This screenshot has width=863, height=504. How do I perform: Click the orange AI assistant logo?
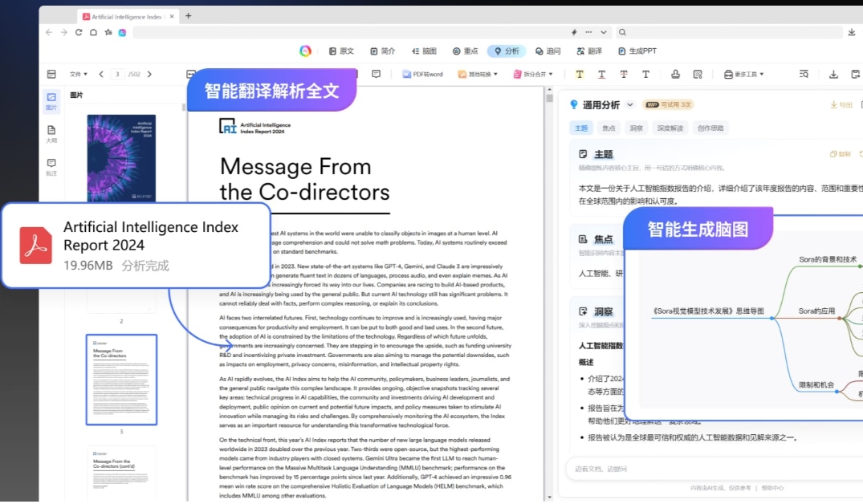[305, 51]
